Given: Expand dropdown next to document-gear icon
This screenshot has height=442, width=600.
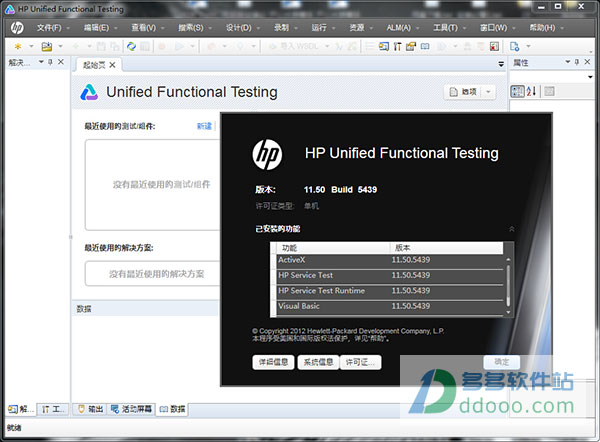Looking at the screenshot, I should point(528,47).
